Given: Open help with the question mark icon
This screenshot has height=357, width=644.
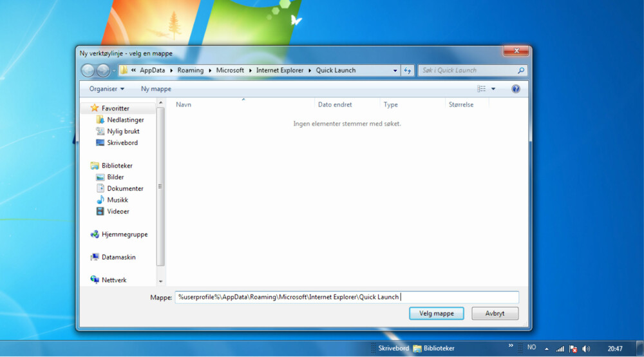Looking at the screenshot, I should (516, 89).
